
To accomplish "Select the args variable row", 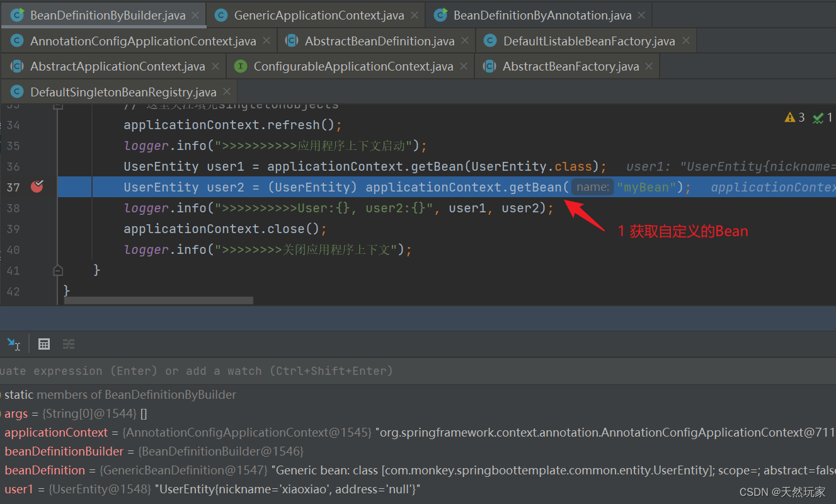I will click(x=418, y=414).
